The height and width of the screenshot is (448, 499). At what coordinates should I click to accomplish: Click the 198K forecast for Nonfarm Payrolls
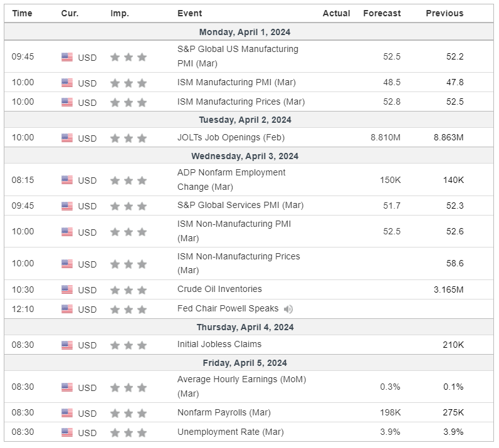[x=390, y=413]
